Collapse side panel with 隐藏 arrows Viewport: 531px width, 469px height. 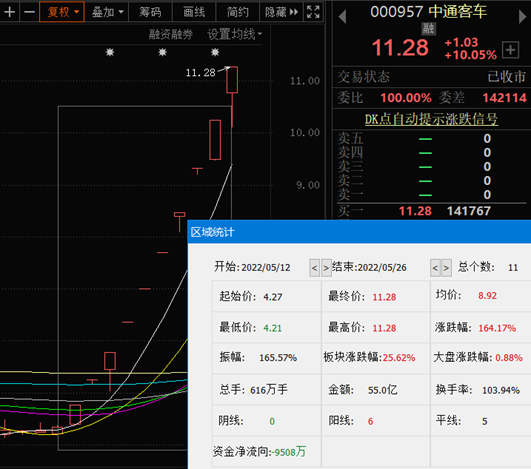coord(281,12)
